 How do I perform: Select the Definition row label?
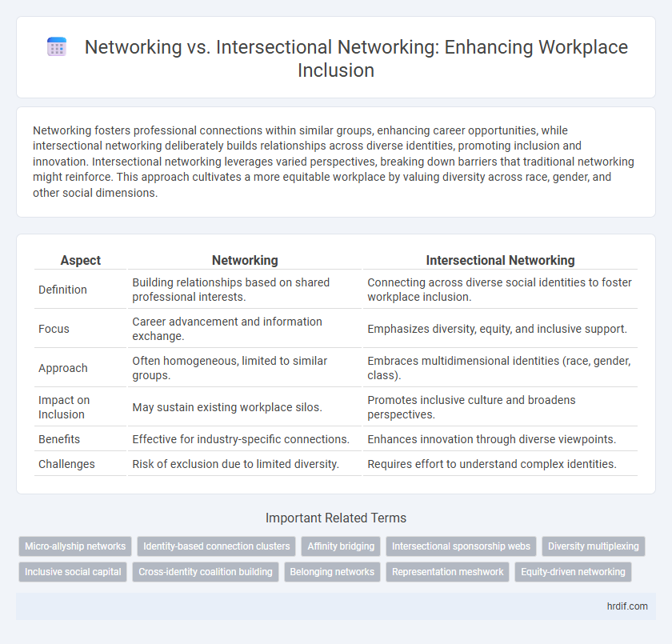[62, 290]
